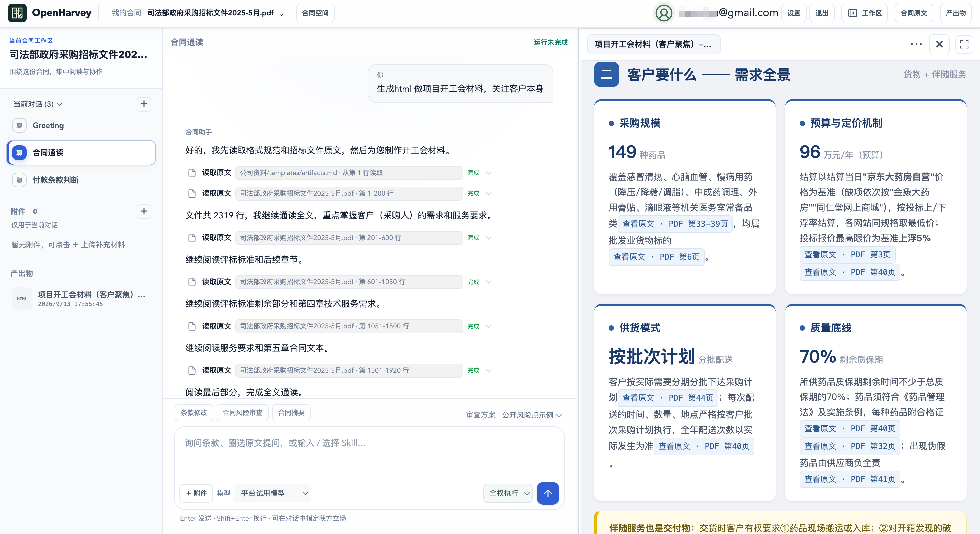Open 查看原文 PDF 第32页 link

coord(850,446)
